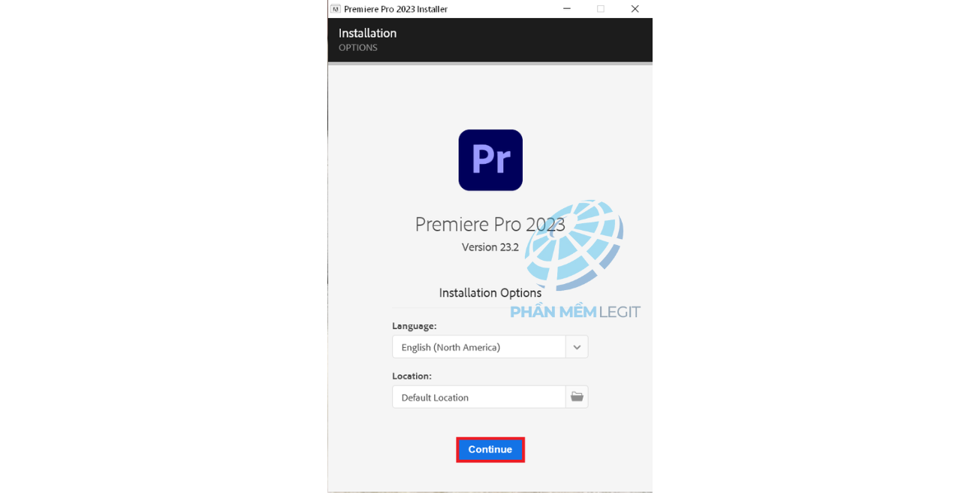
Task: Click the installer icon in the title bar
Action: [335, 9]
